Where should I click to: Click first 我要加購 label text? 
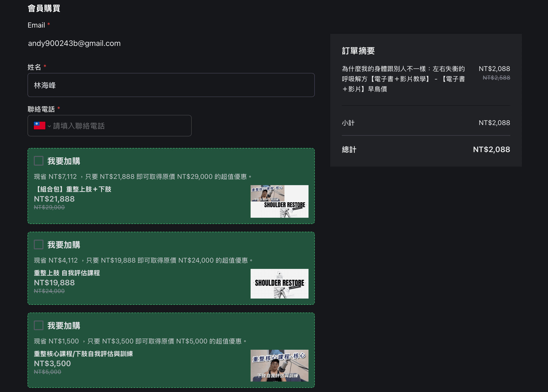64,161
